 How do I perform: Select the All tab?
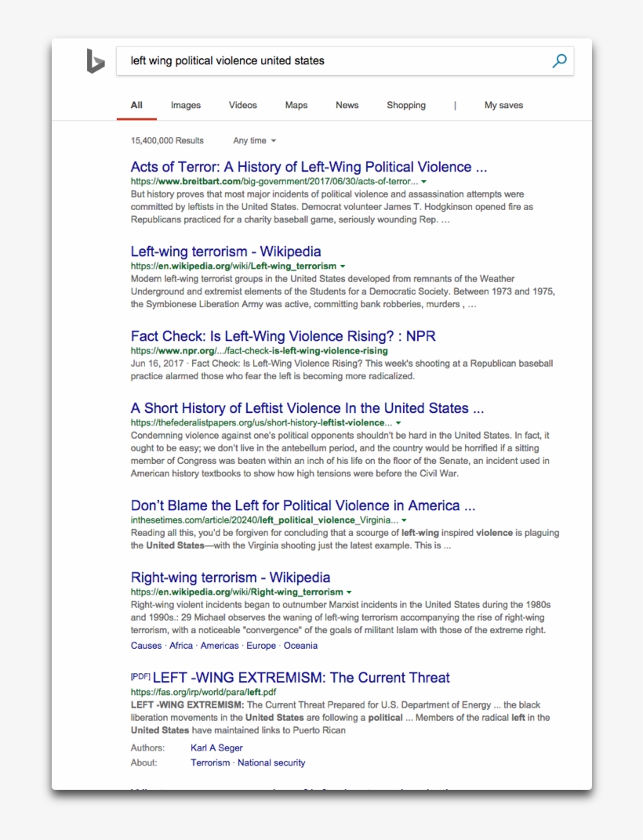(136, 105)
